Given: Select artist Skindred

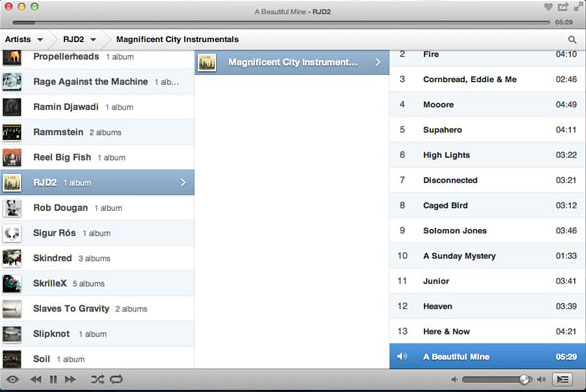Looking at the screenshot, I should click(x=97, y=258).
